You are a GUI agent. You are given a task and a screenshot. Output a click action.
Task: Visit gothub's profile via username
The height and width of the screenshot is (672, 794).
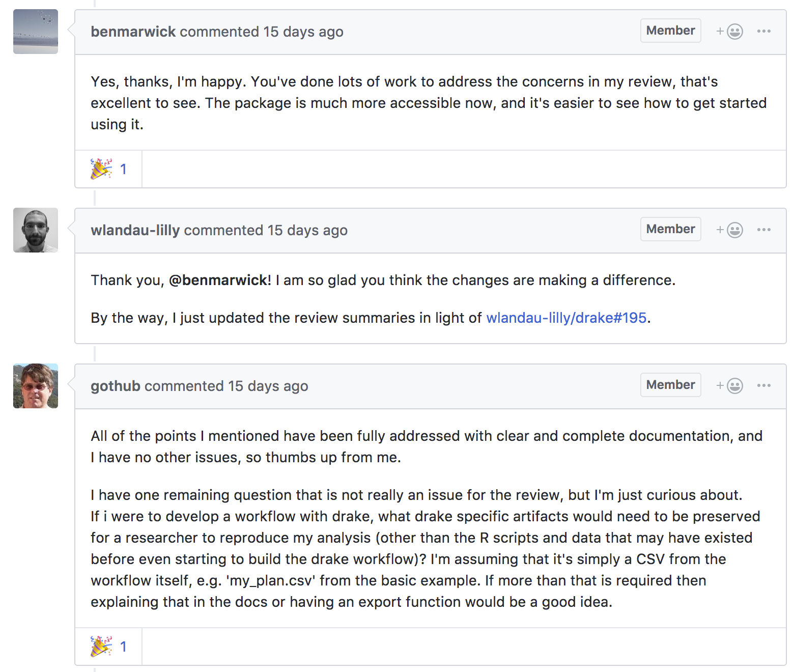tap(115, 386)
